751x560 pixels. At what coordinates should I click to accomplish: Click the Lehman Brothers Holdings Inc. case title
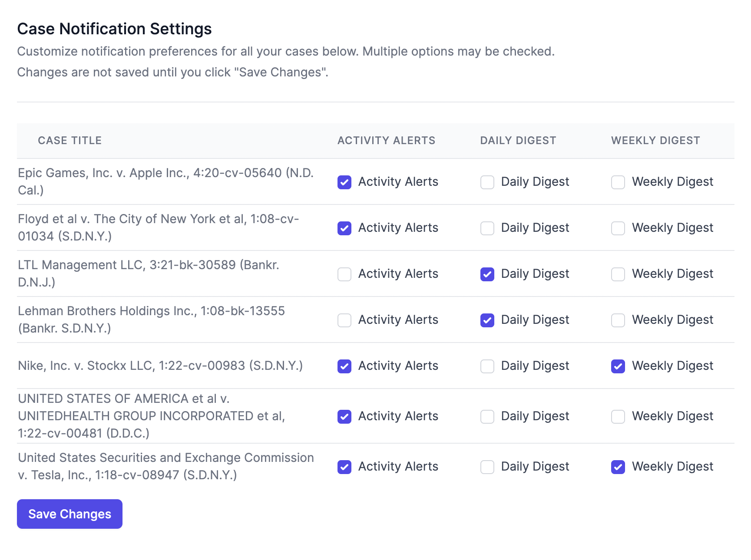[x=151, y=320]
